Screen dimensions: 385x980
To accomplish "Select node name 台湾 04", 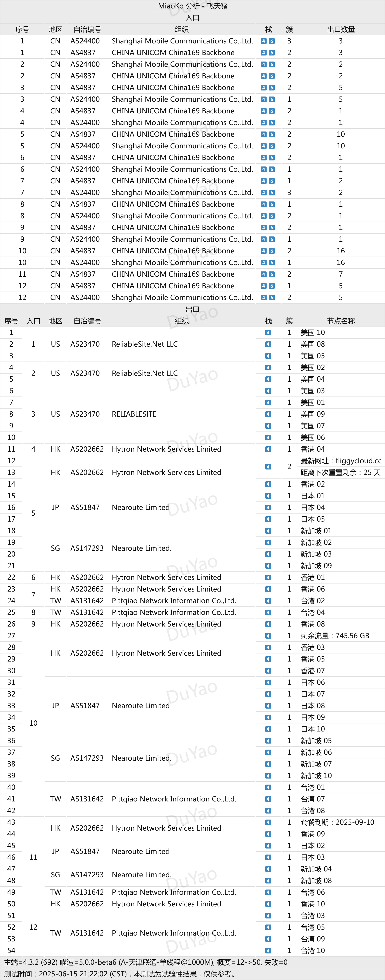I will (313, 612).
